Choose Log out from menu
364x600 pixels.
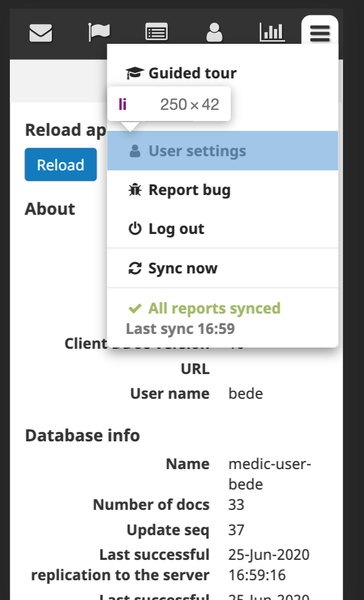tap(223, 229)
